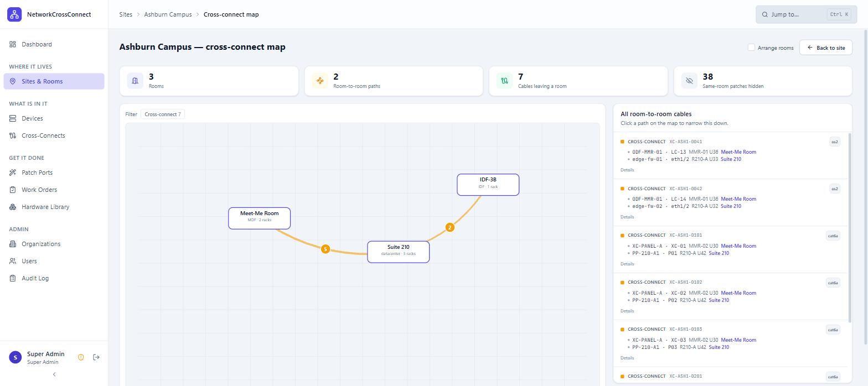Expand Details under XC-ASH1-0041
868x386 pixels.
[x=627, y=170]
